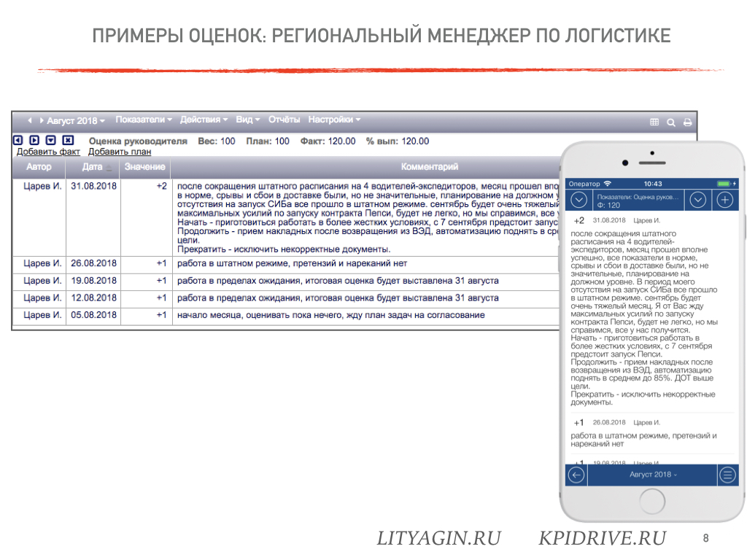Tap the circled plus add icon on phone
Screen dimensions: 747x560
click(725, 200)
